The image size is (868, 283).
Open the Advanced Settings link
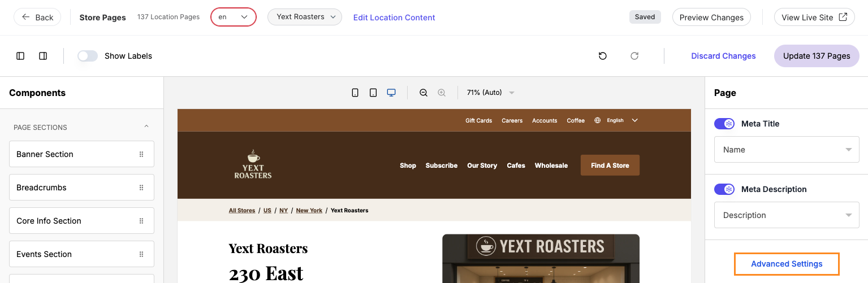click(787, 264)
